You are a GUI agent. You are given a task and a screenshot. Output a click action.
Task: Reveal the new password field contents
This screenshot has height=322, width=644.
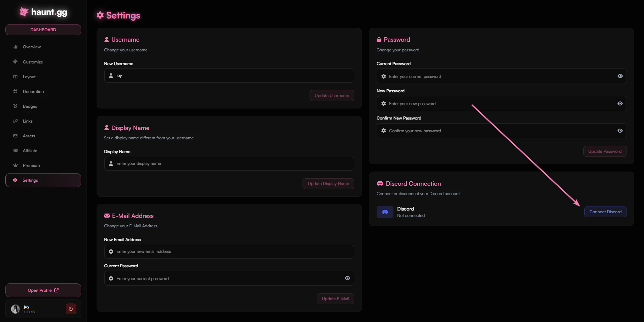click(620, 103)
